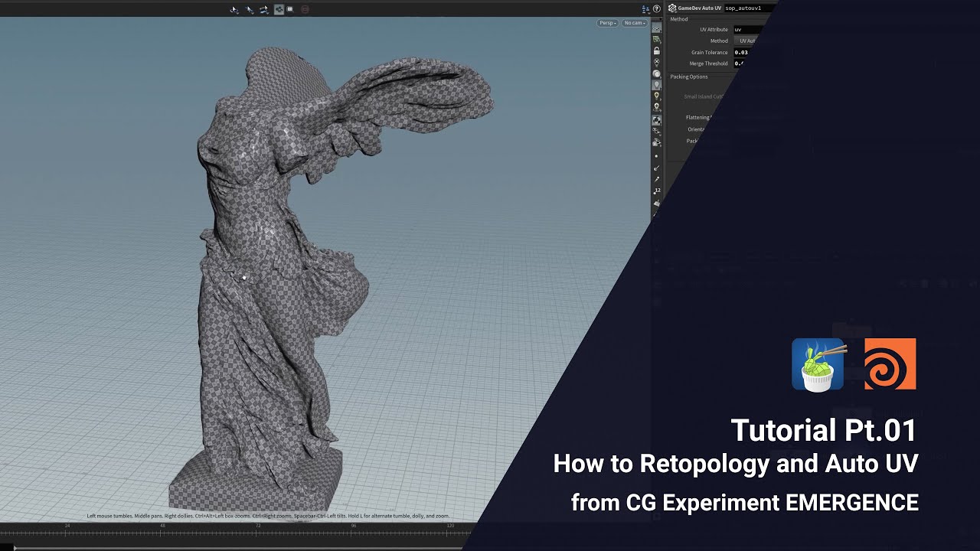Click the small panel icon beside highlighted mode icon
Viewport: 980px width, 551px height.
290,9
